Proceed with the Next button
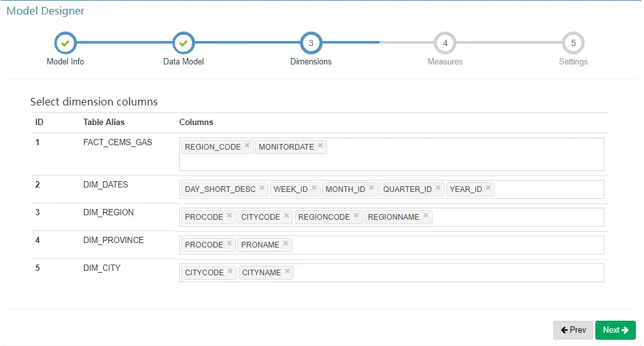This screenshot has height=346, width=644. 616,330
